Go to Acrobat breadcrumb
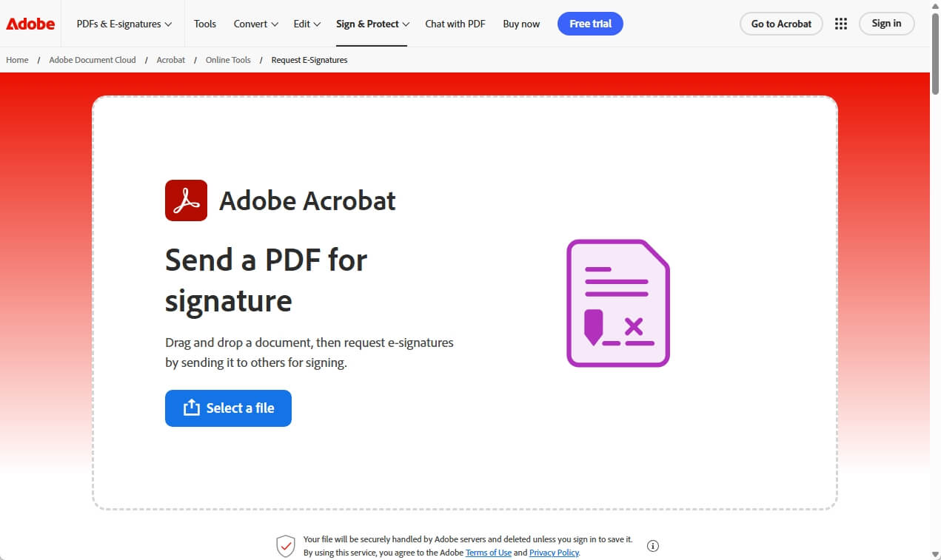 171,60
